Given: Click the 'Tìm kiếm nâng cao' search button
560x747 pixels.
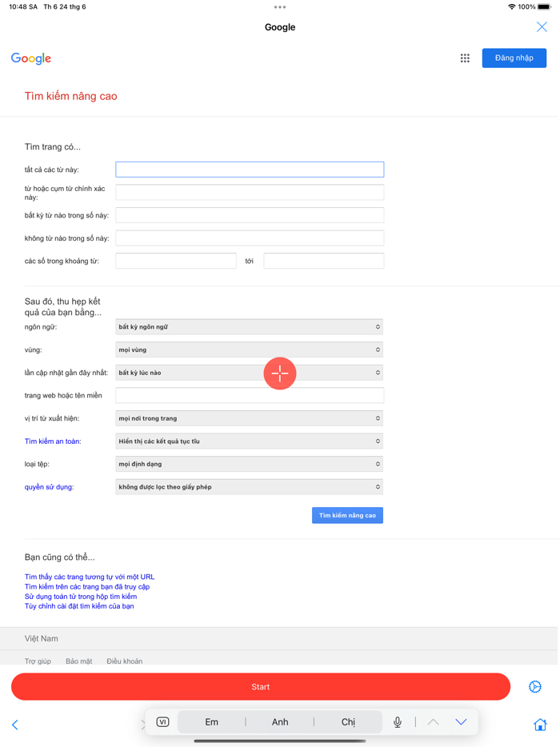Looking at the screenshot, I should 347,516.
